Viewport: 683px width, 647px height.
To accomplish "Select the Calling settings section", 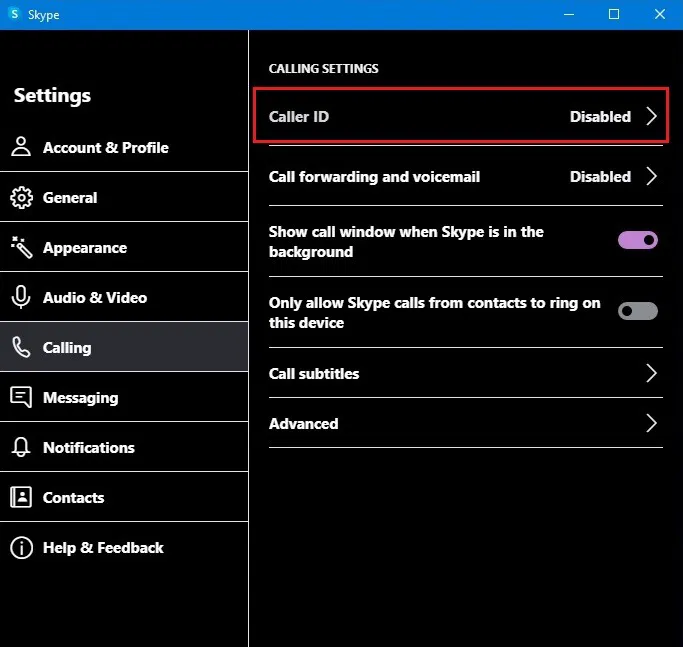I will (124, 347).
